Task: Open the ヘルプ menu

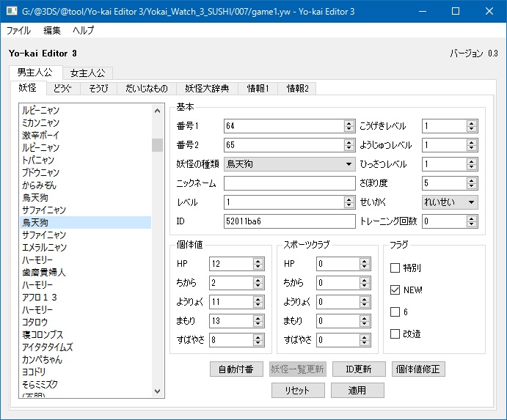Action: point(83,30)
